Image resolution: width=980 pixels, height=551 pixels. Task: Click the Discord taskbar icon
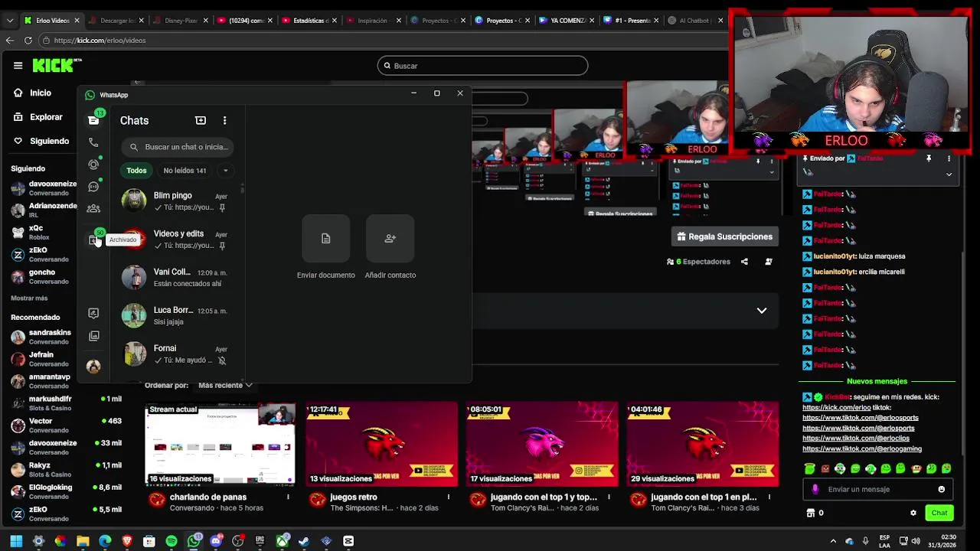216,541
